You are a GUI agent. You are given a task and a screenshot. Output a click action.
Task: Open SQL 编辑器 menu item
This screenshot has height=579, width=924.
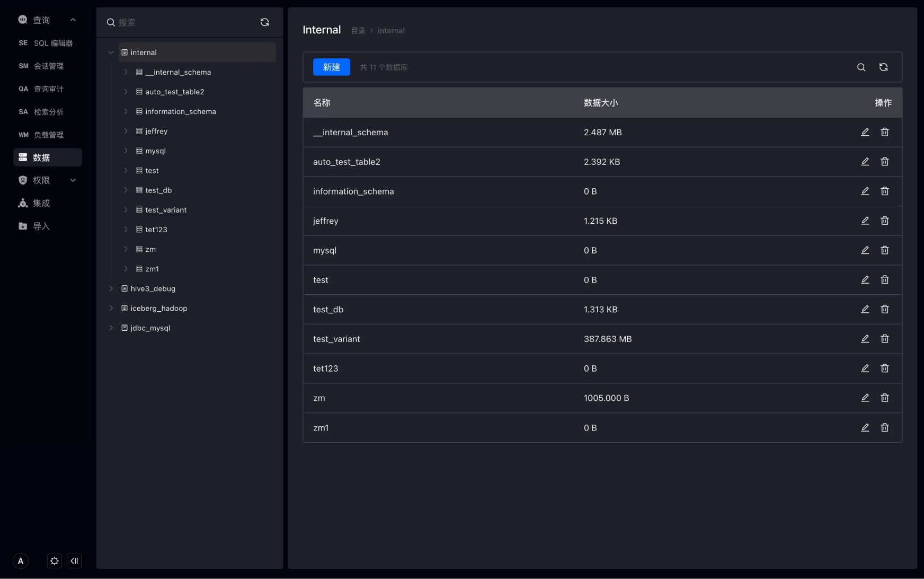48,43
